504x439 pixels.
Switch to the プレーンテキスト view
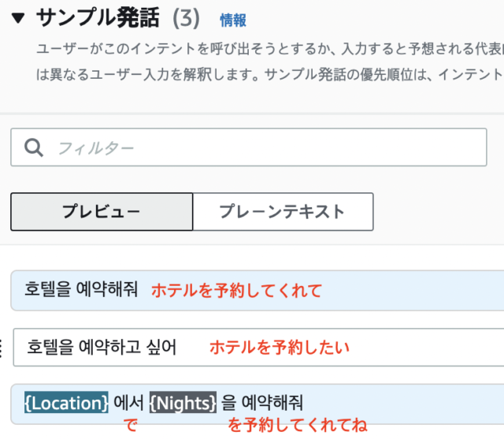[x=283, y=211]
